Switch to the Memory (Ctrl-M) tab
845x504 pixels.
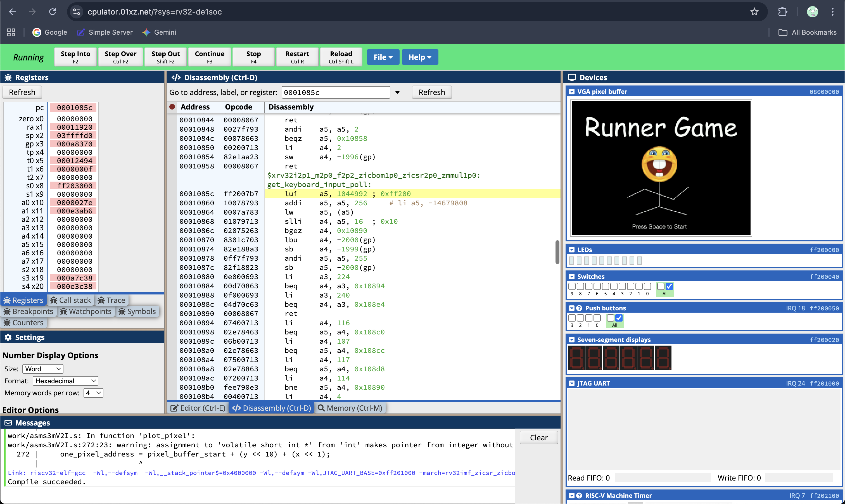click(350, 408)
